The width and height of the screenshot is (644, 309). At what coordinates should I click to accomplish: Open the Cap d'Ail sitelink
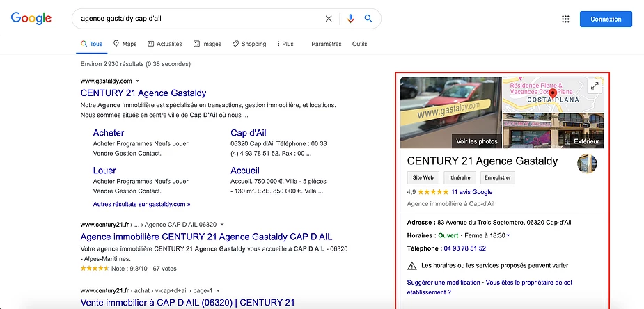tap(249, 133)
